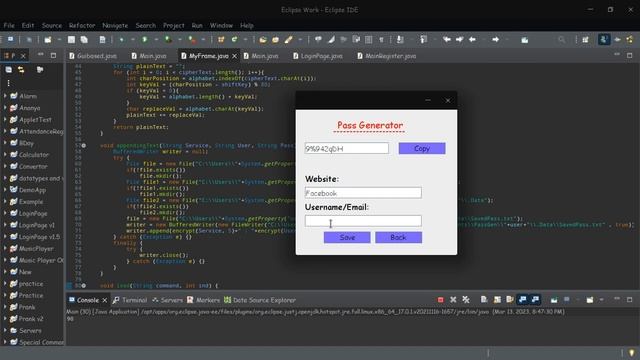This screenshot has width=640, height=360.
Task: Open the Package Explorer view menu dots
Action: (x=9, y=83)
